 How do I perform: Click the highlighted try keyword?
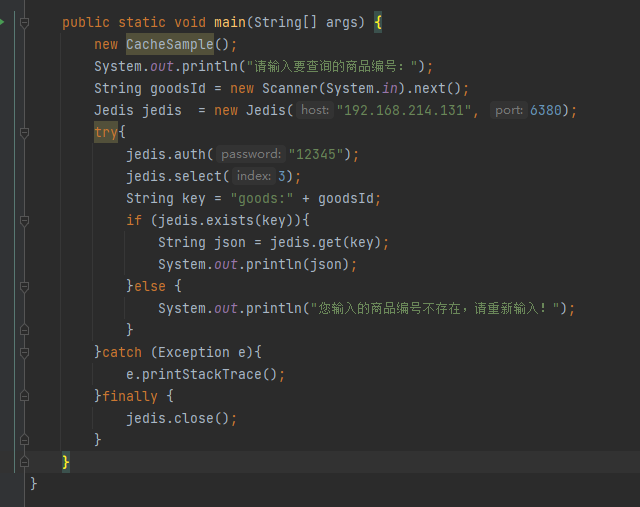[x=106, y=132]
